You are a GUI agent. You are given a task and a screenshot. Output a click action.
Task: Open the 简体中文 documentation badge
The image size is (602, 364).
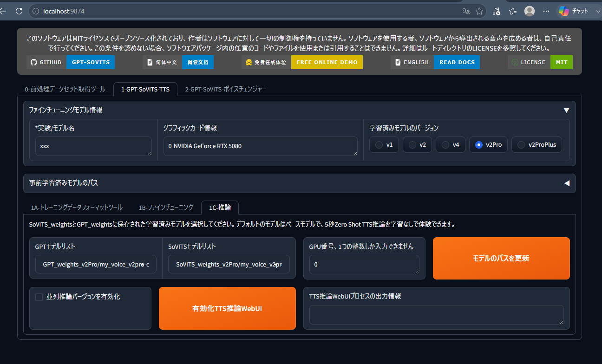click(178, 62)
